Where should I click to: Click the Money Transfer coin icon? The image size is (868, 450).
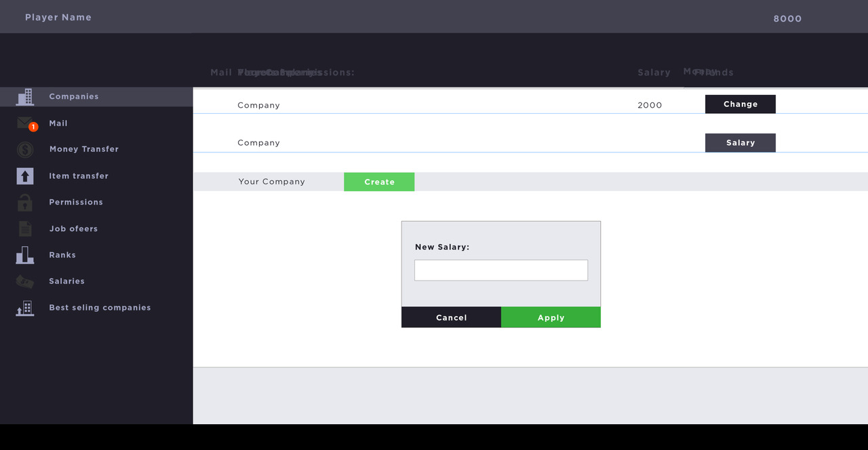coord(25,150)
